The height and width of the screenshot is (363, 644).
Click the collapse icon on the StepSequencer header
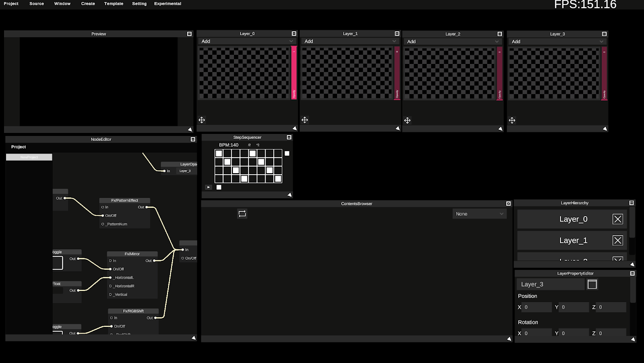tap(289, 136)
